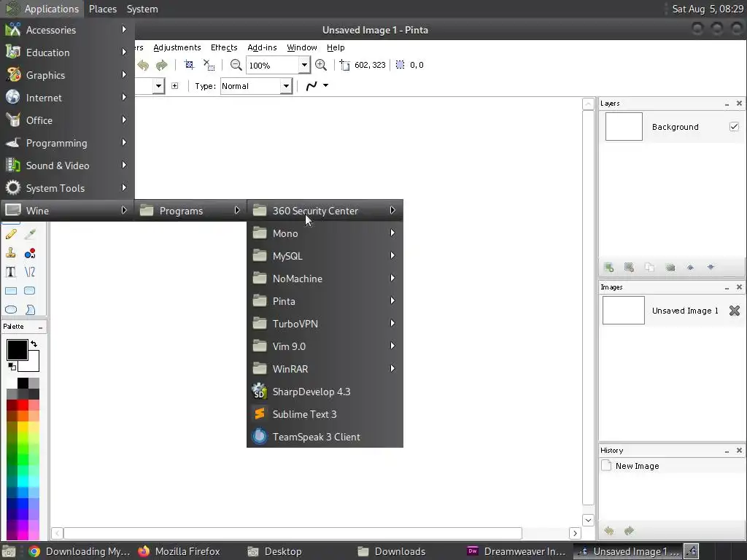Click the secondary white color swatch
747x560 pixels.
coord(32,365)
